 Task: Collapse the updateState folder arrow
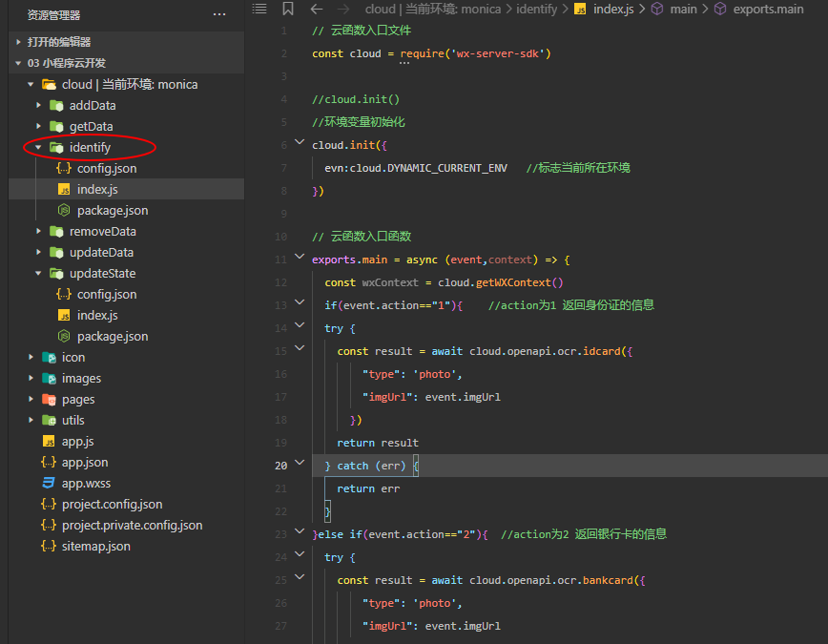pyautogui.click(x=38, y=273)
